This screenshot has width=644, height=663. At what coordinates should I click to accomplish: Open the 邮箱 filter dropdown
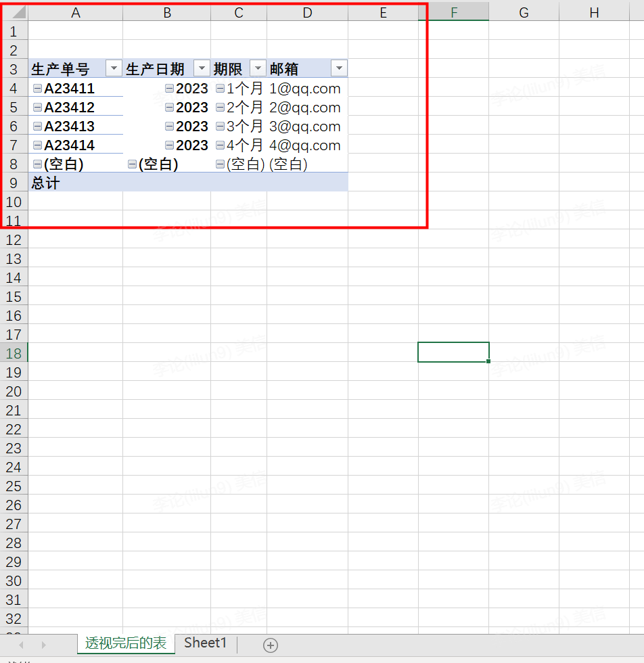click(x=339, y=68)
